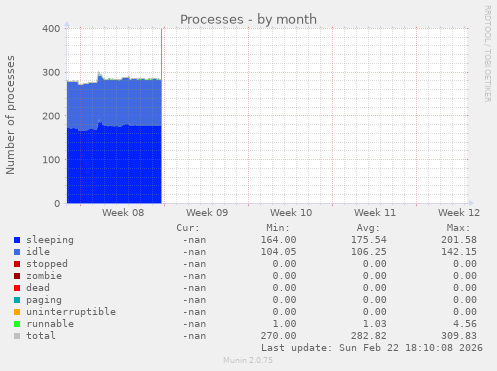Click the lighter blue idle area in the graph
This screenshot has height=371, width=497.
tap(114, 103)
